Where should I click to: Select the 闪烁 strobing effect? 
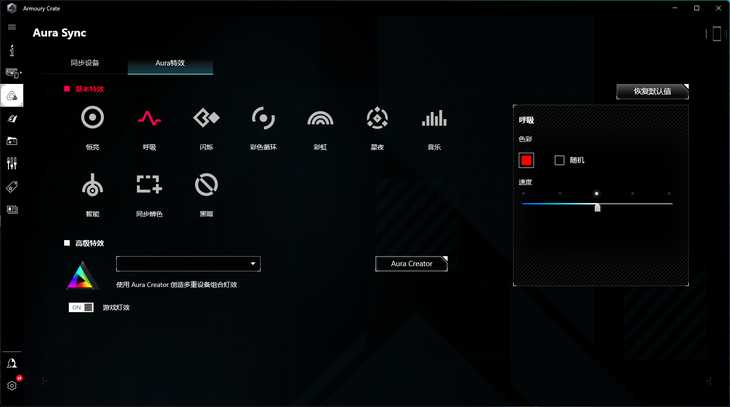point(206,119)
